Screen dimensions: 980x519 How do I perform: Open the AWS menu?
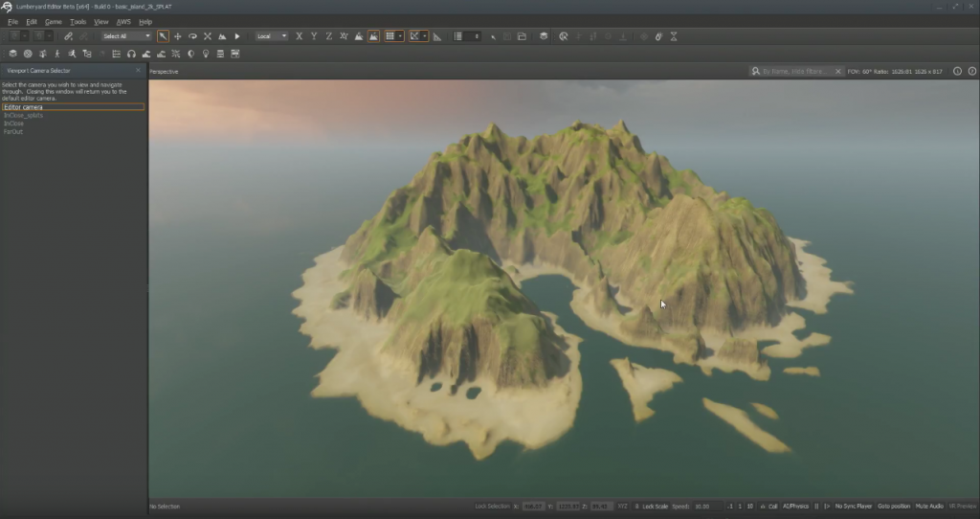click(x=123, y=21)
